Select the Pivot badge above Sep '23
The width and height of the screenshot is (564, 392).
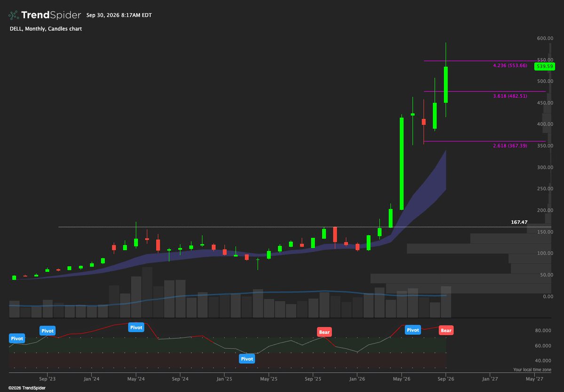48,331
